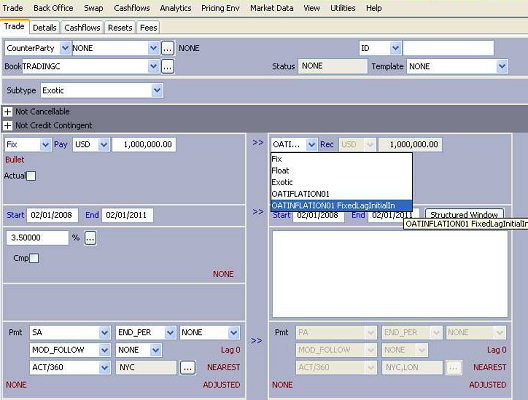This screenshot has width=528, height=400.
Task: Open the Subtype Exotic dropdown
Action: coord(157,91)
